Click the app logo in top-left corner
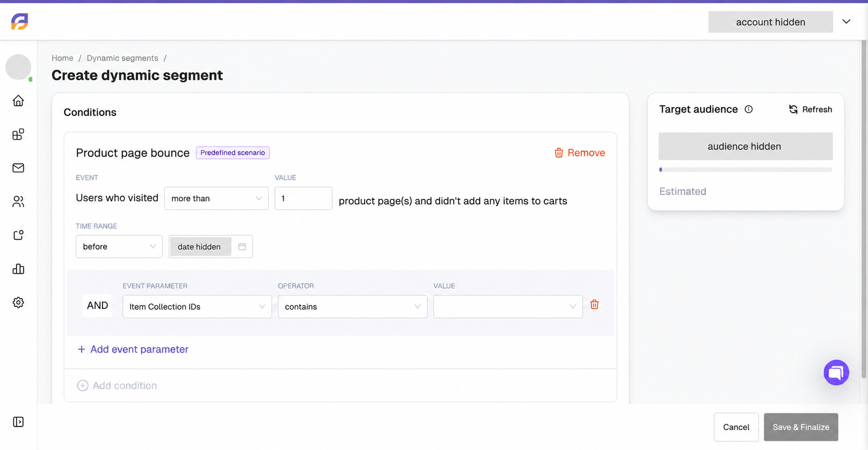The width and height of the screenshot is (868, 450). (x=19, y=21)
